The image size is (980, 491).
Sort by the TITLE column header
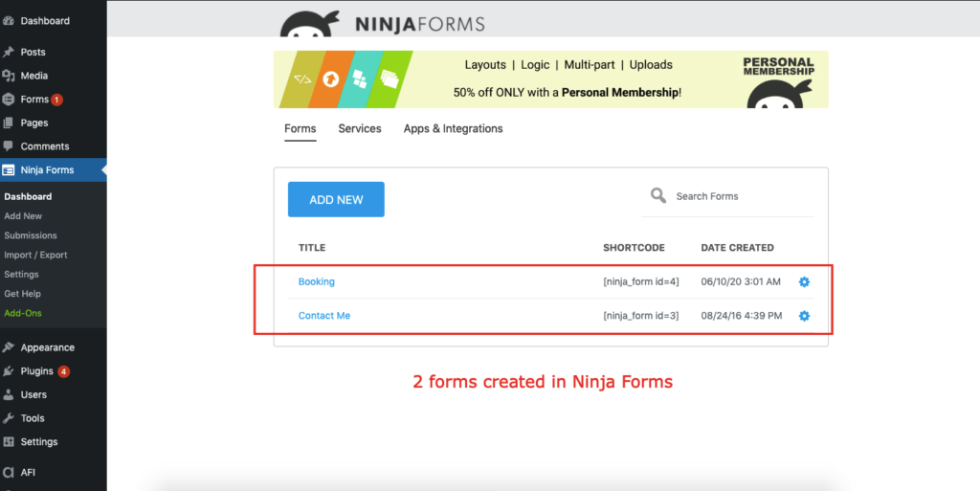312,248
